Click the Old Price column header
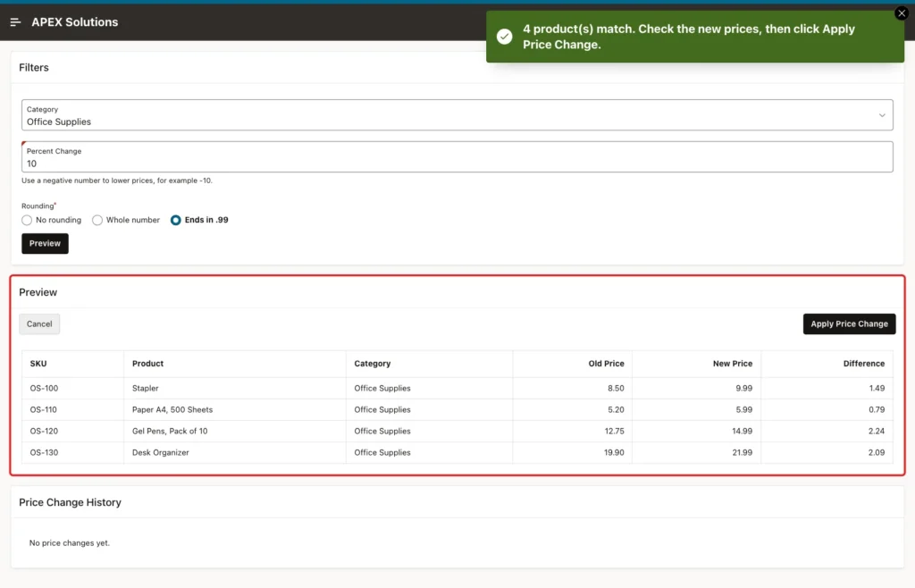This screenshot has width=915, height=588. point(606,364)
